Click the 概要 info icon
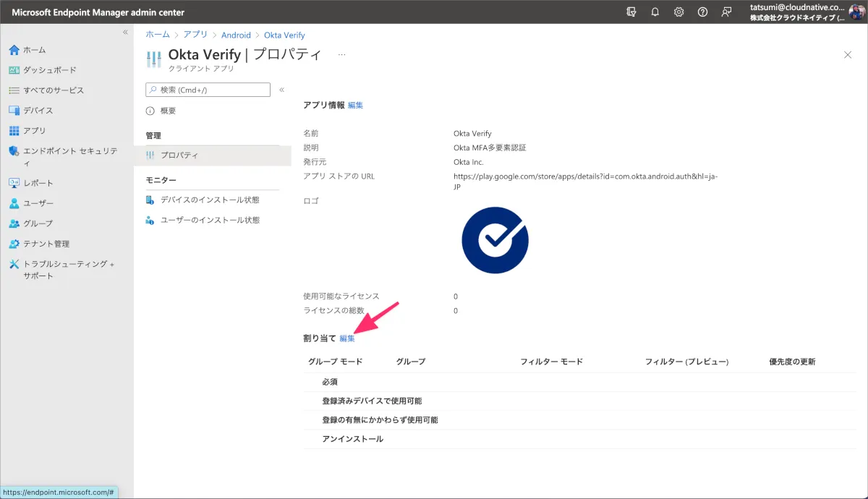Image resolution: width=868 pixels, height=499 pixels. pos(150,111)
